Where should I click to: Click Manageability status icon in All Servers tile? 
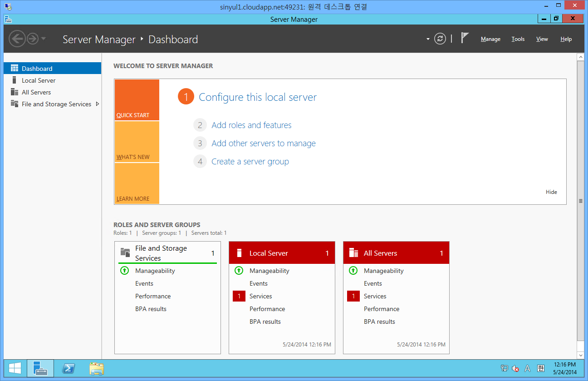pos(353,271)
